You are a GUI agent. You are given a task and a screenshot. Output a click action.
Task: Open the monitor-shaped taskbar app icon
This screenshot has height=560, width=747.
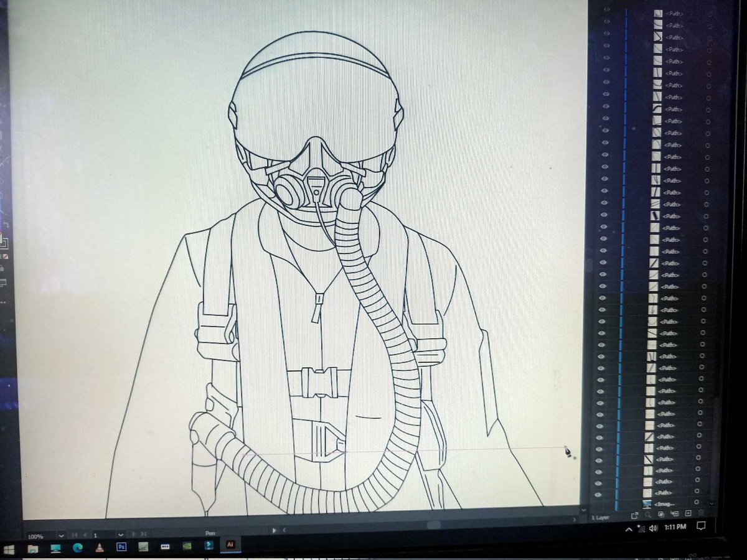pyautogui.click(x=55, y=548)
